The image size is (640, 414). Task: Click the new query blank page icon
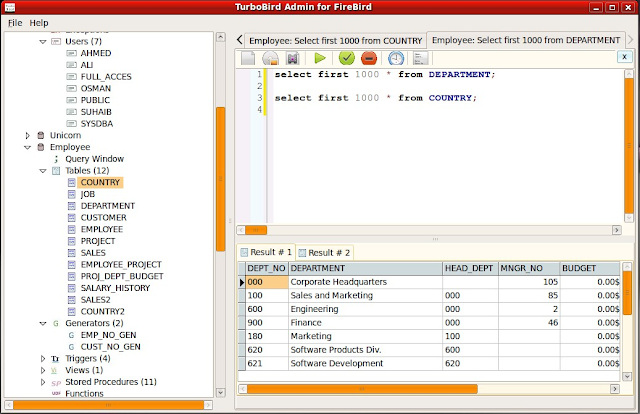[248, 58]
